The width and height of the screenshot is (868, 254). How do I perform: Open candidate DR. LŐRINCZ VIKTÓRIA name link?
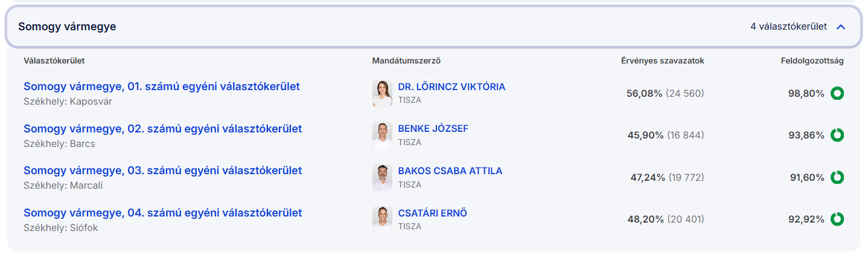(452, 87)
